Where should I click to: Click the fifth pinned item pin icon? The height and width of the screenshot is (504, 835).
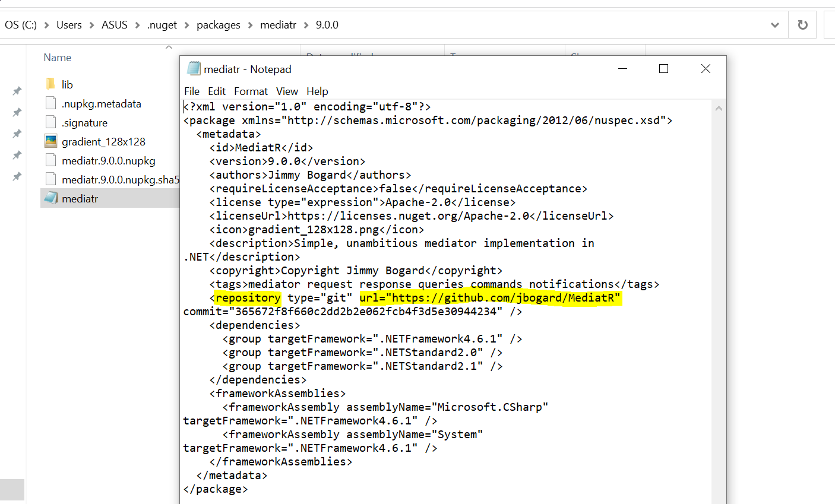17,176
